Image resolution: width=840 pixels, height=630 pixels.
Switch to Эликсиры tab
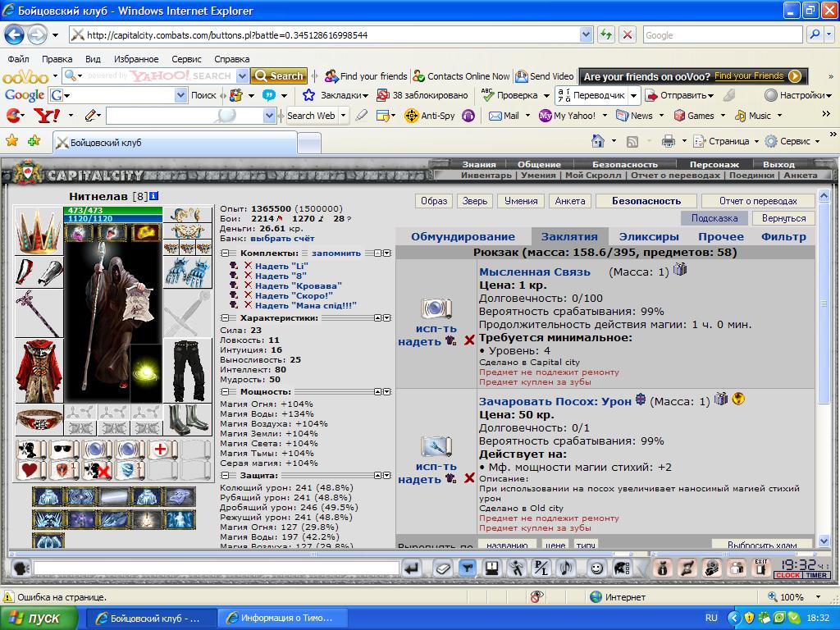click(649, 236)
